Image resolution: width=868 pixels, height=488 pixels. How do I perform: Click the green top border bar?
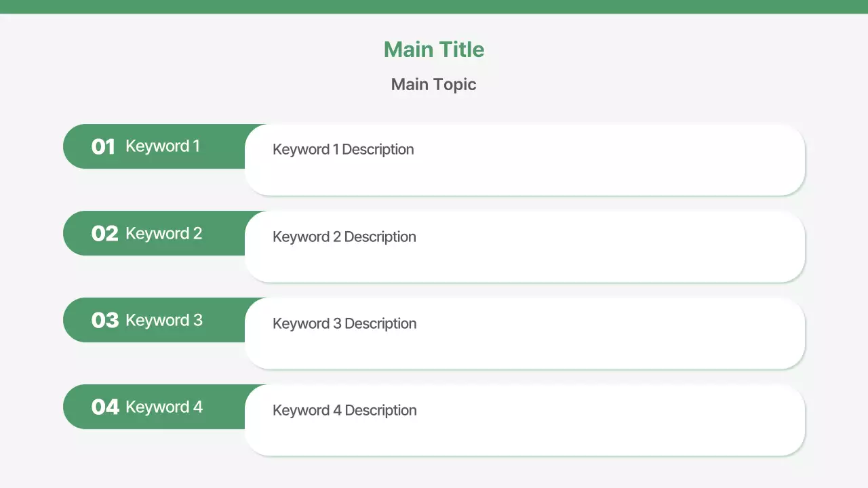tap(434, 5)
